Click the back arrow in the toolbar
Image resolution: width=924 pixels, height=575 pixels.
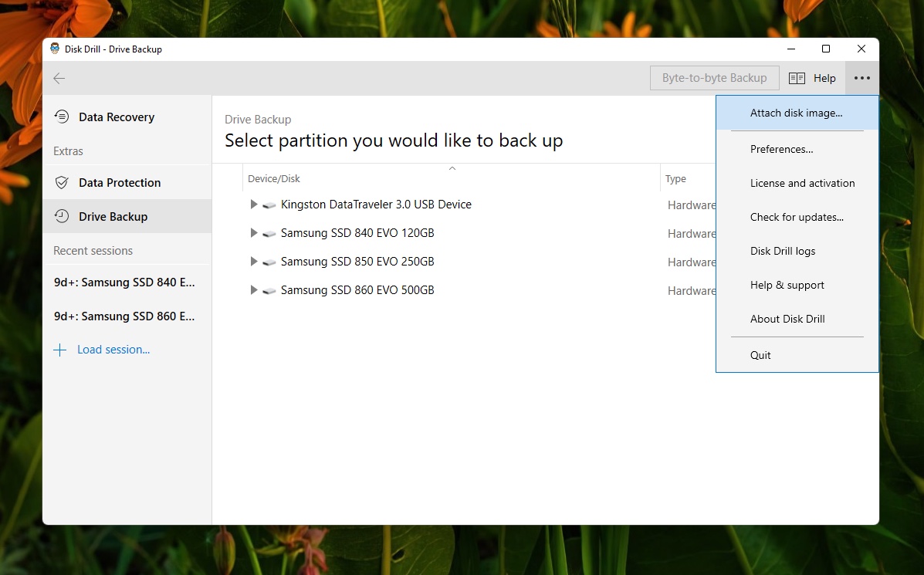[x=59, y=79]
